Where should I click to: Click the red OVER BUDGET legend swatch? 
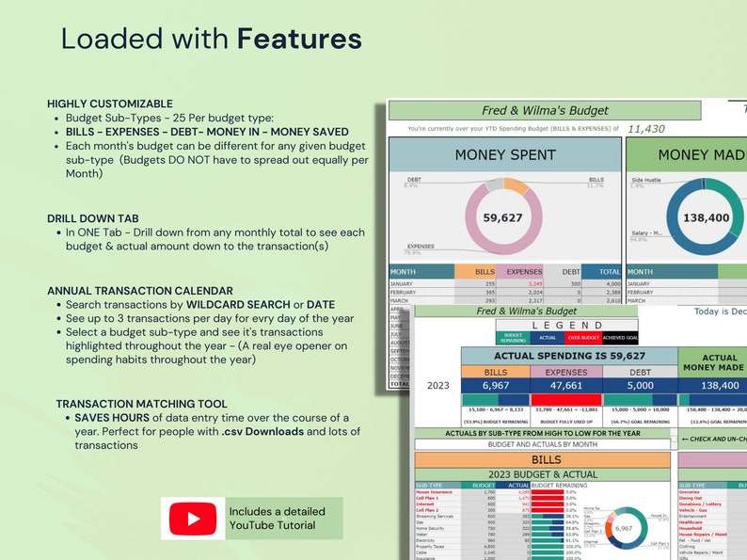point(583,338)
